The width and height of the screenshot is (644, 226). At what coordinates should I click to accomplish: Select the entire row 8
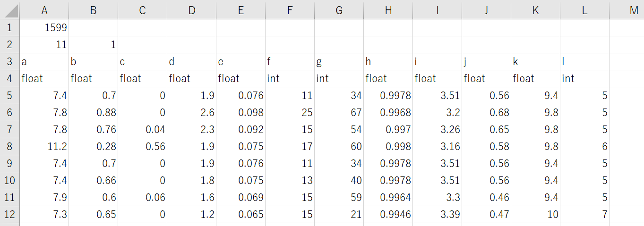tap(9, 146)
